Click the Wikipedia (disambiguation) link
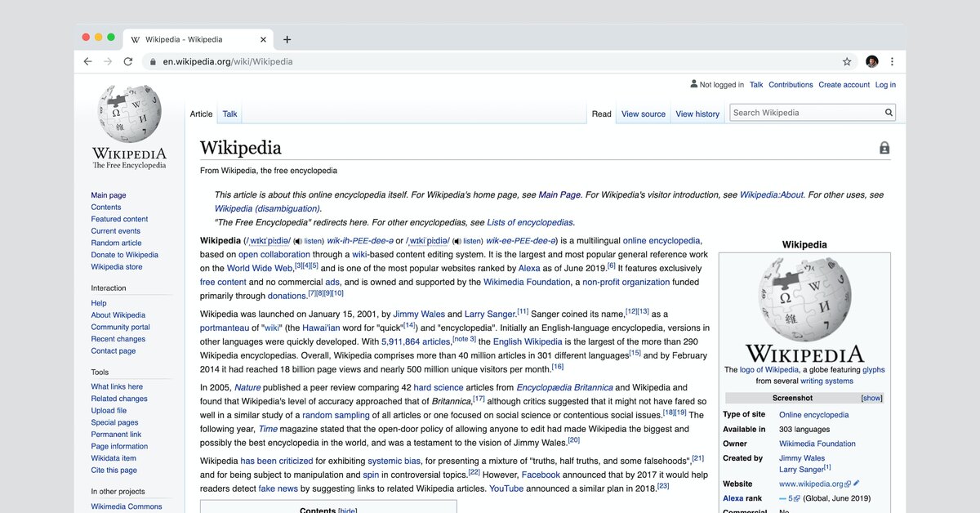Image resolution: width=980 pixels, height=513 pixels. coord(266,208)
